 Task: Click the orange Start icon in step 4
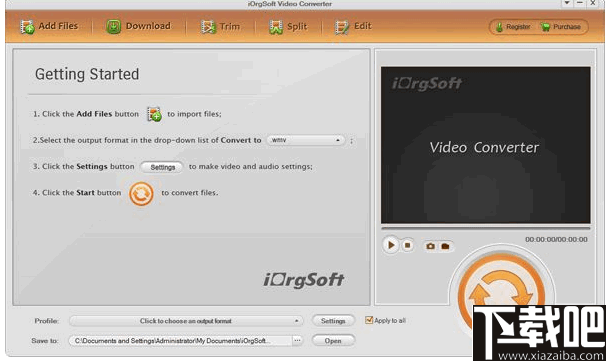tap(141, 193)
